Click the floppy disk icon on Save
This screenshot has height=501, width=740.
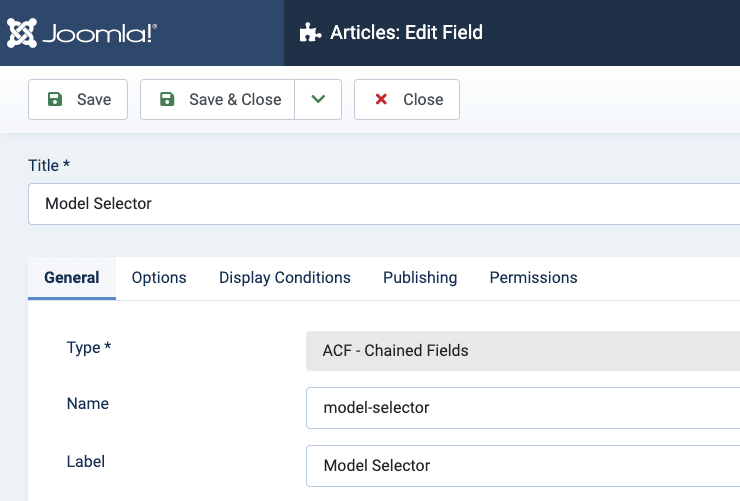tap(56, 99)
